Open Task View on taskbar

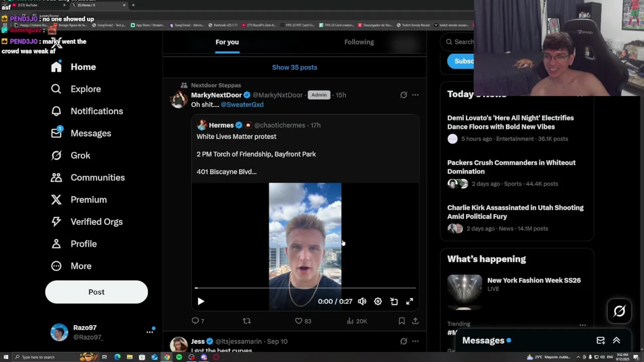[105, 357]
